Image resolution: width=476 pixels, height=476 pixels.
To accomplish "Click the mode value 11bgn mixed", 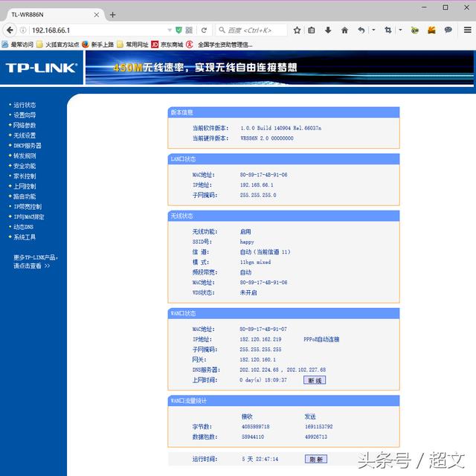I will (255, 262).
